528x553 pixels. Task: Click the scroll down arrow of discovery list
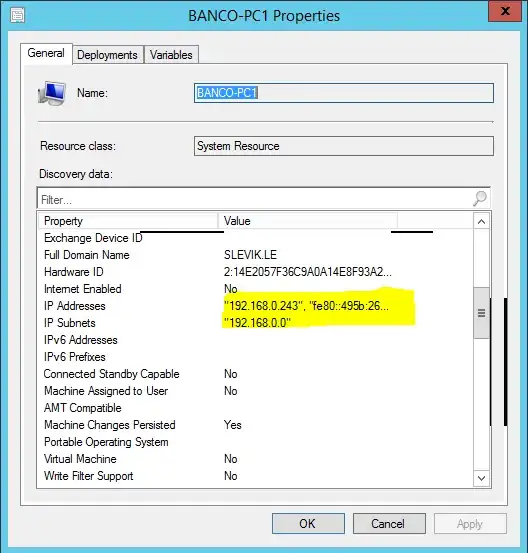pyautogui.click(x=481, y=478)
